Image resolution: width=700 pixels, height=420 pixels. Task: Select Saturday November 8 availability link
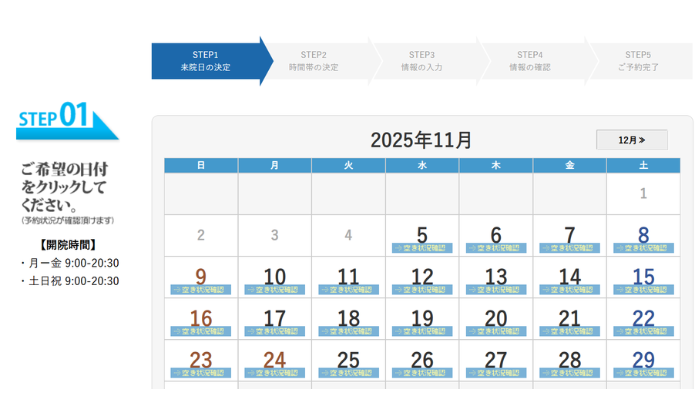[x=643, y=247]
